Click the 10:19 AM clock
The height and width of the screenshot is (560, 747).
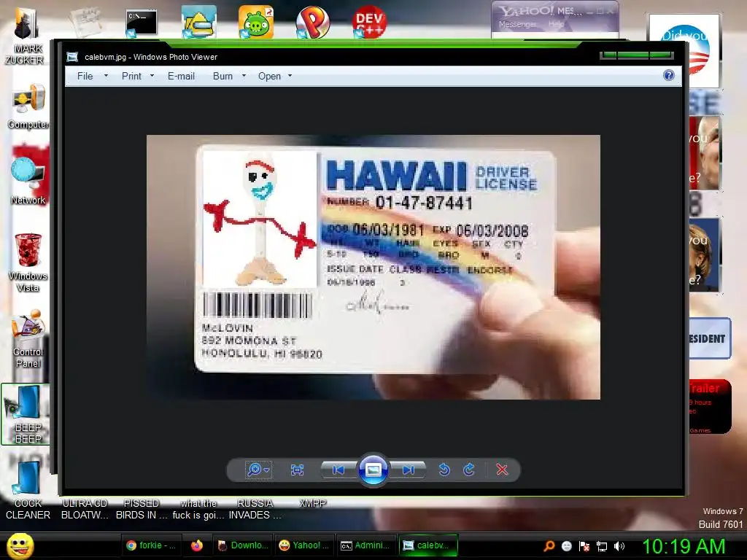684,546
